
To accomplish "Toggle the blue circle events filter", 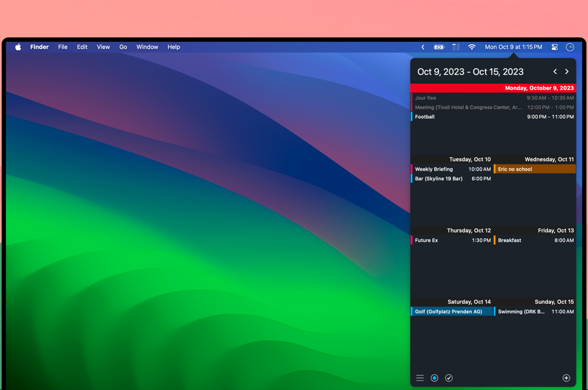I will click(x=434, y=378).
